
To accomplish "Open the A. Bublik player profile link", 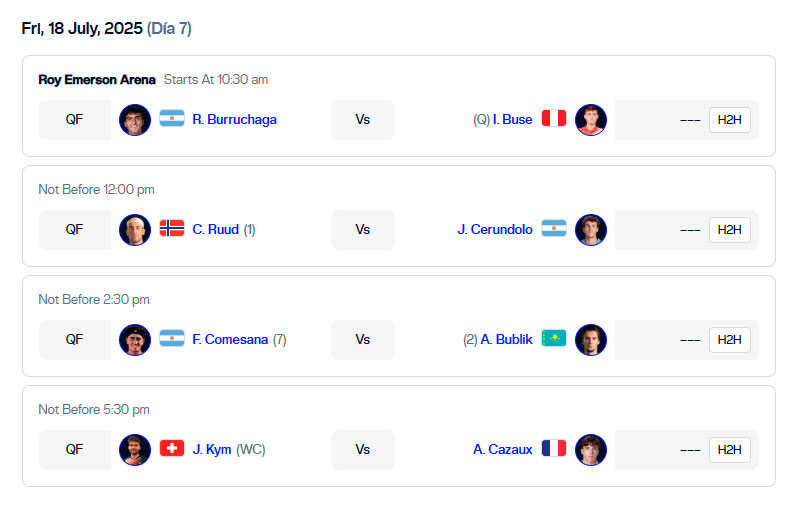I will [x=507, y=340].
